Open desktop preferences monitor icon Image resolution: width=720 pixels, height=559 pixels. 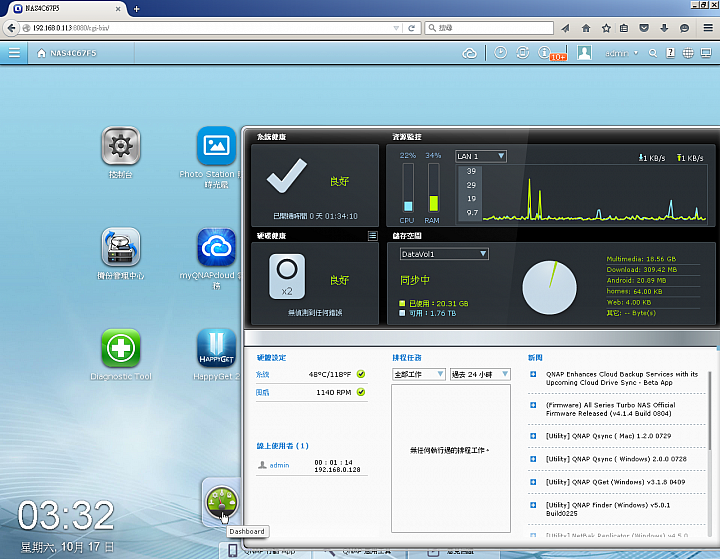(x=706, y=53)
